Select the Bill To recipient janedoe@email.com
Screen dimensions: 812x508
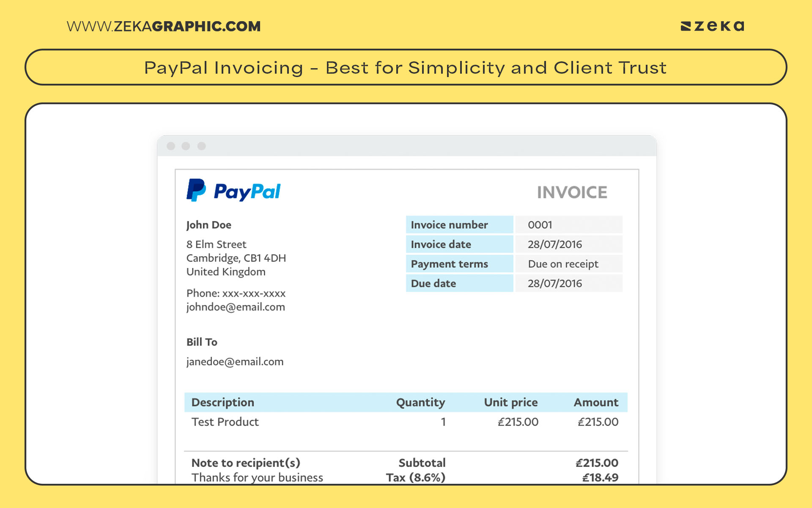pos(235,362)
